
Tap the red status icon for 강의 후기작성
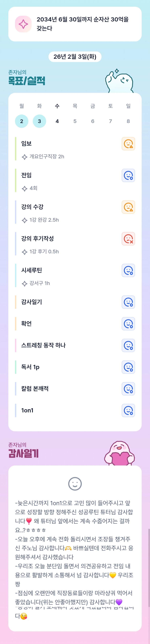click(x=128, y=239)
